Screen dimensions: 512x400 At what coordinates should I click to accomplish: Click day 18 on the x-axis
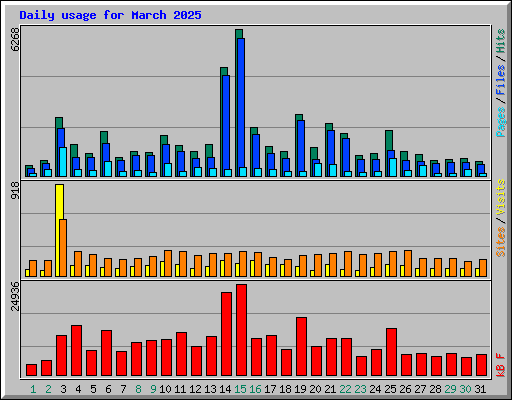[285, 389]
